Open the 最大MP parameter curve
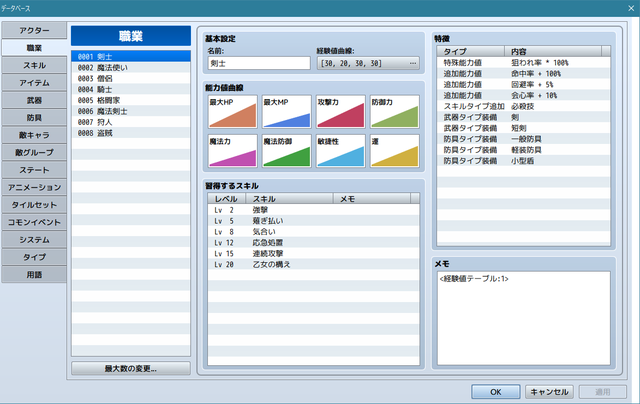The height and width of the screenshot is (404, 640). tap(287, 112)
